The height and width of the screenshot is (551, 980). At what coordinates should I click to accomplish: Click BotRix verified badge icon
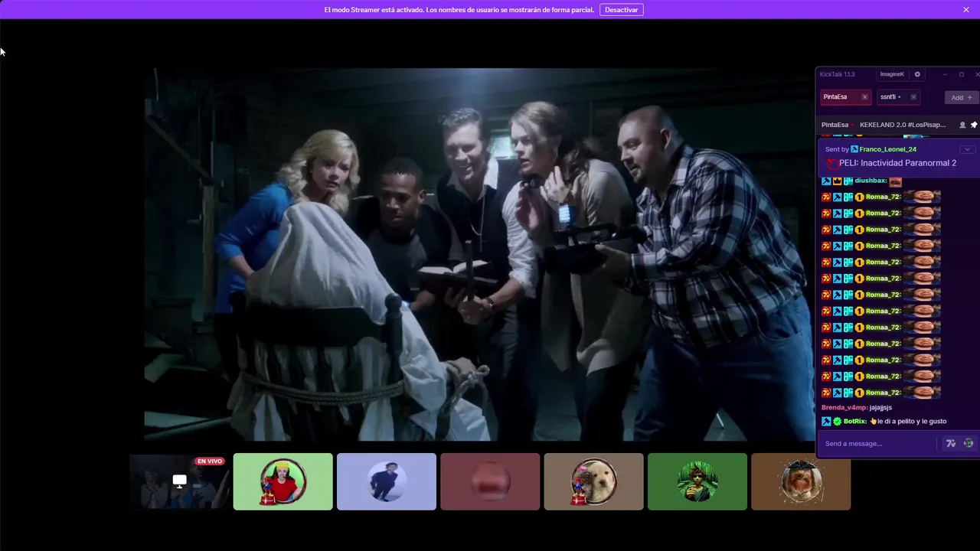837,422
